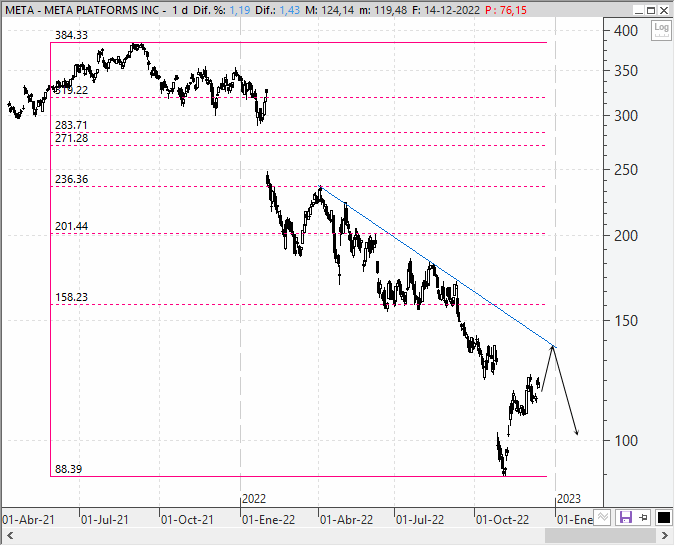
Task: Click the 01-Abr-22 date axis label
Action: tap(347, 520)
